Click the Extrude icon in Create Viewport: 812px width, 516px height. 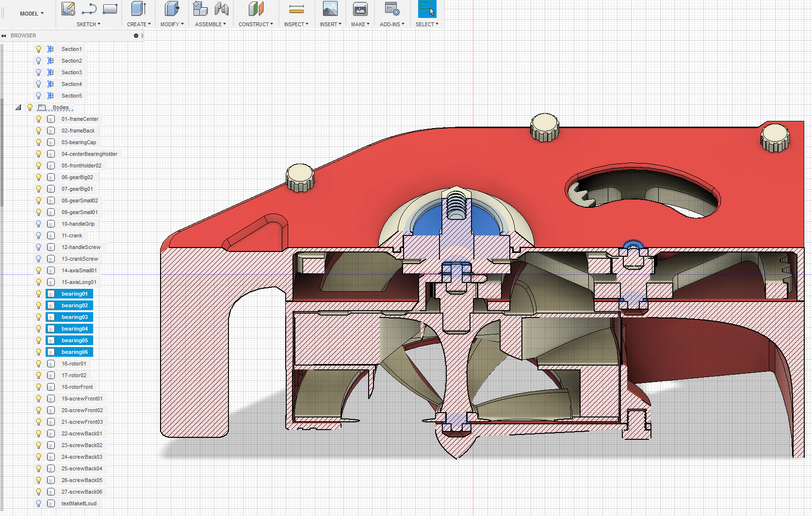click(139, 9)
